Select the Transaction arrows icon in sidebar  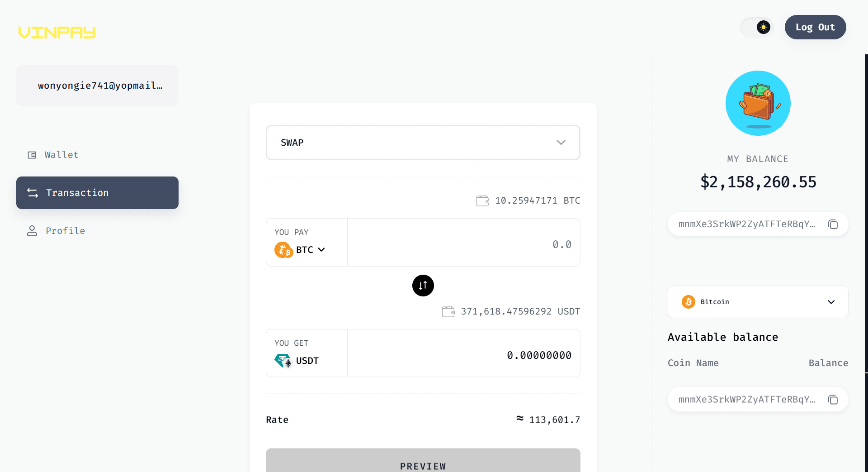[32, 193]
